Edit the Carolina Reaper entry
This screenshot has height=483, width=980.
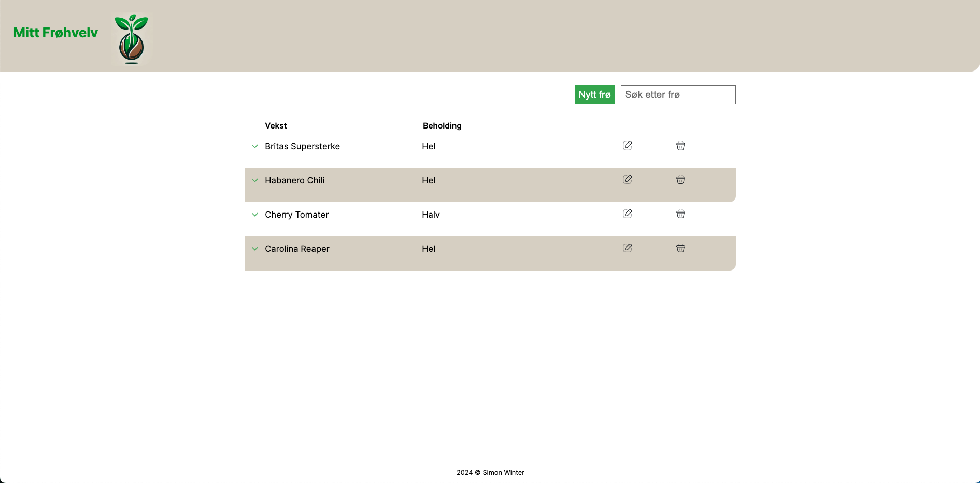pyautogui.click(x=627, y=248)
